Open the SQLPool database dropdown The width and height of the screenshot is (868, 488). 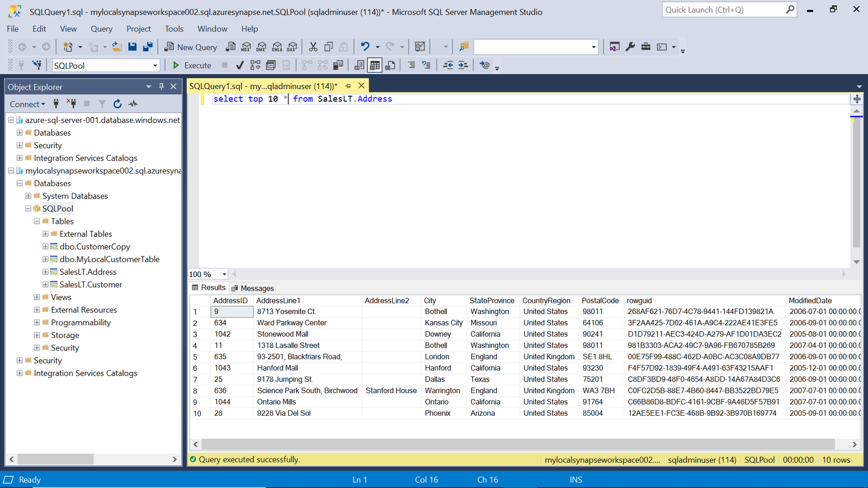pos(155,66)
